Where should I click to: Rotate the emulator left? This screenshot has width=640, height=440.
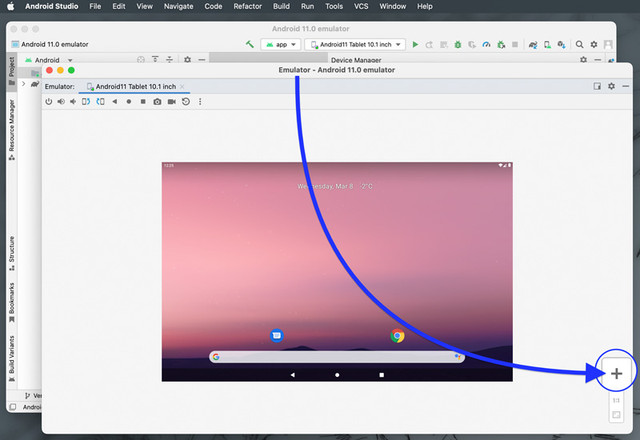[86, 102]
